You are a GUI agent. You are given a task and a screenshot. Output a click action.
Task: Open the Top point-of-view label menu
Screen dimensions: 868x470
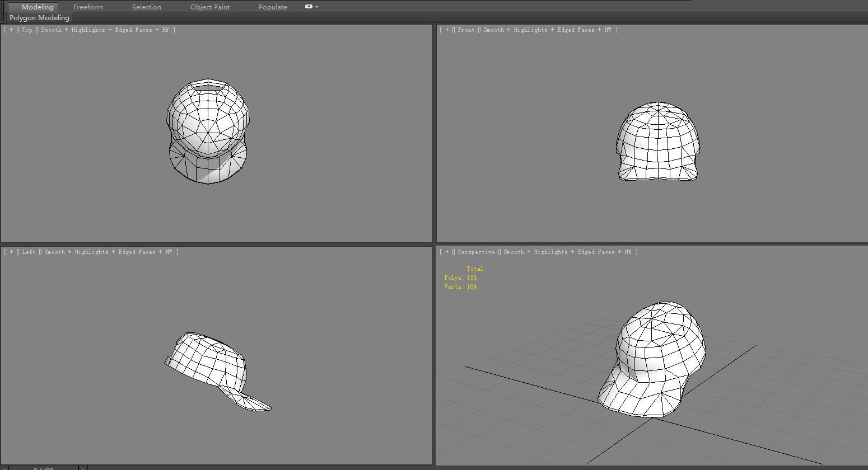(x=26, y=30)
